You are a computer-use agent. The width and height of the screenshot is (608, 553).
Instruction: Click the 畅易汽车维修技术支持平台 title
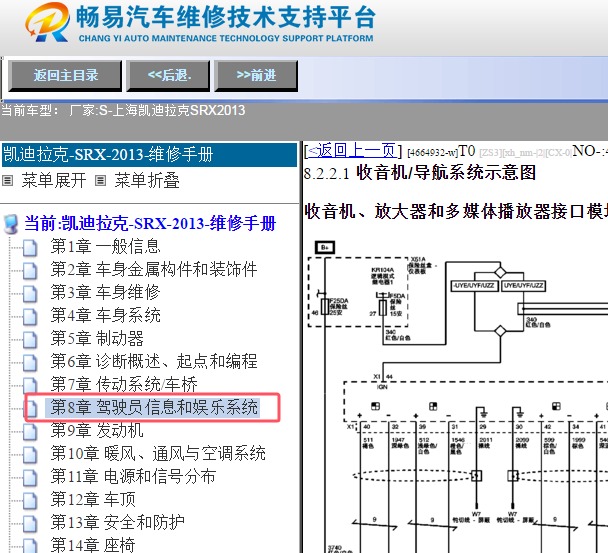click(x=226, y=18)
